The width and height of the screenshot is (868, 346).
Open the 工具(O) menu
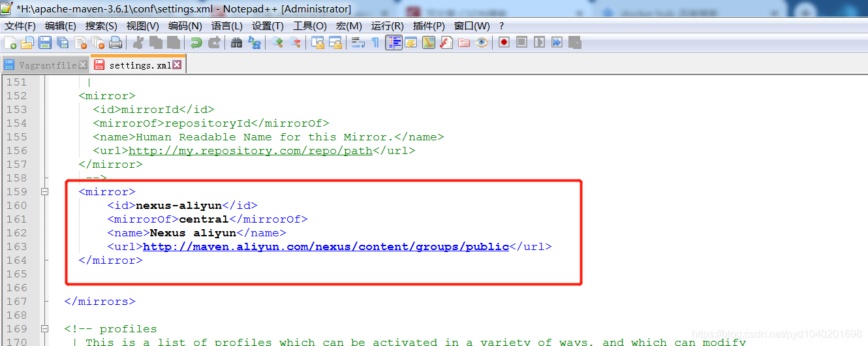click(309, 25)
